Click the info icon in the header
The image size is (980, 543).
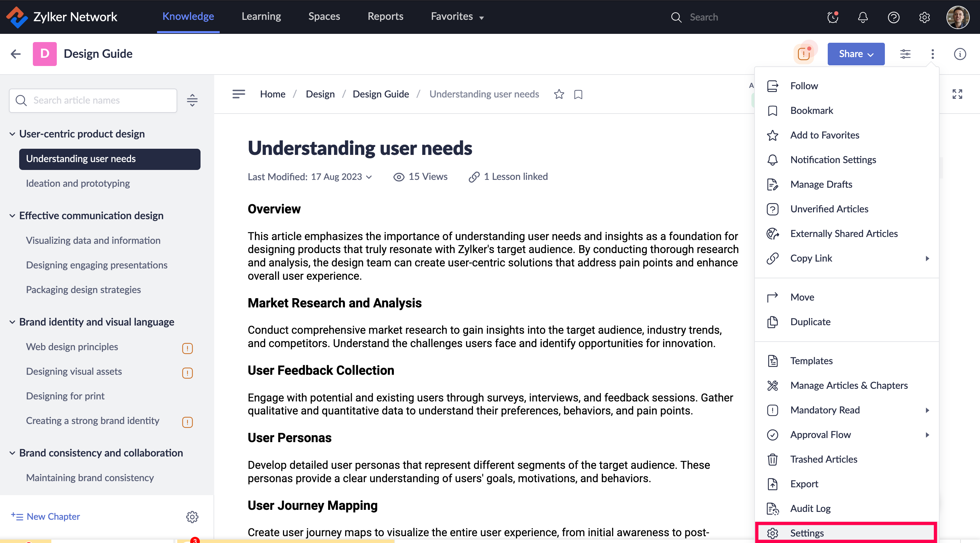(x=959, y=54)
